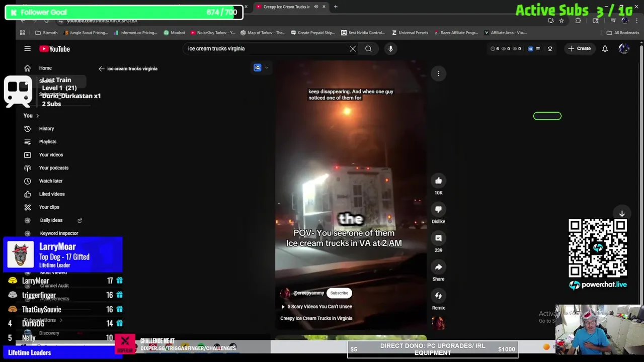
Task: Bookmark this page with the star icon
Action: [561, 21]
